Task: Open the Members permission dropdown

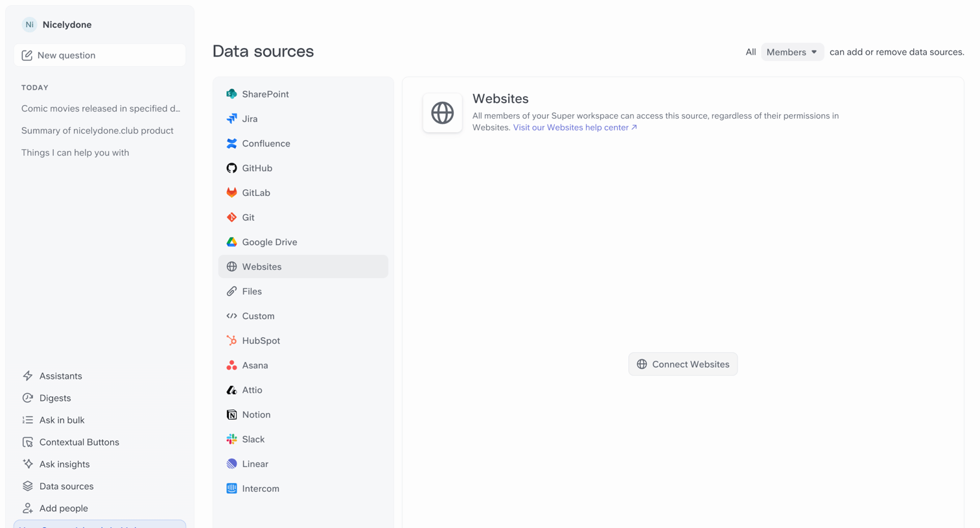Action: point(792,52)
